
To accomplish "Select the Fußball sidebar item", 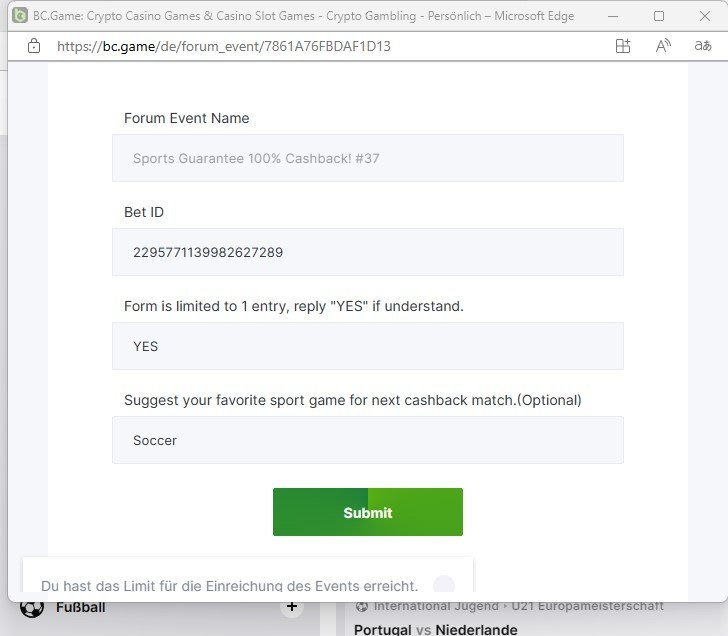I will 80,608.
